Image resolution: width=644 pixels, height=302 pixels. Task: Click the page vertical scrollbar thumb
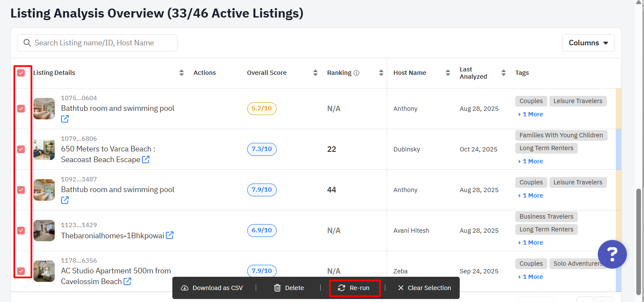(x=639, y=242)
